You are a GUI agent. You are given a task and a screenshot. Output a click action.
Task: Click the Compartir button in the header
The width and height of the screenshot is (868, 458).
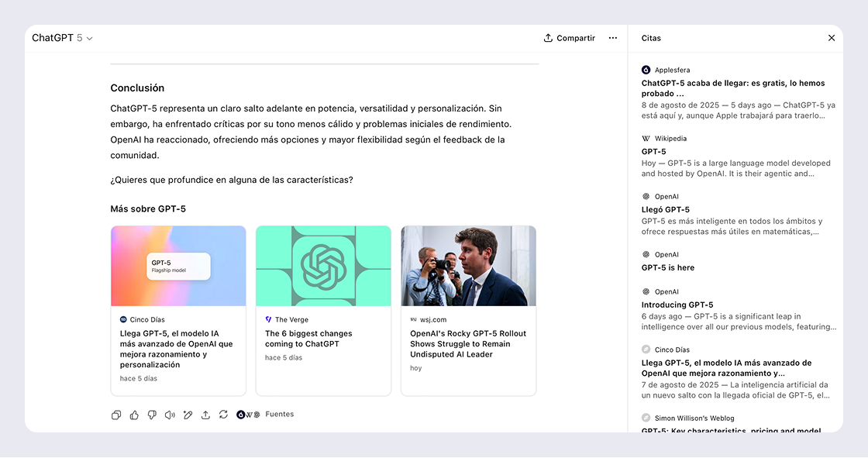[569, 38]
